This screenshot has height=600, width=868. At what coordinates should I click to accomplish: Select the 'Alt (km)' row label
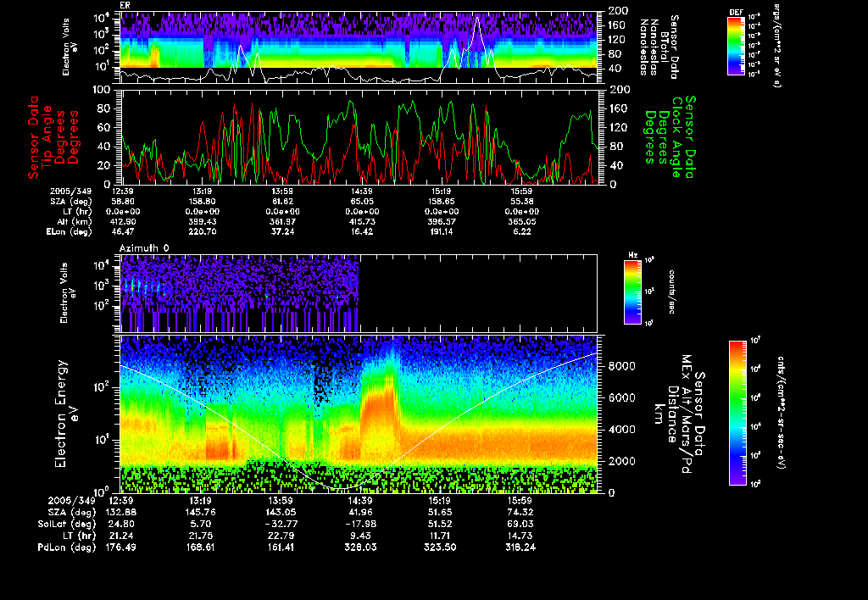(75, 222)
